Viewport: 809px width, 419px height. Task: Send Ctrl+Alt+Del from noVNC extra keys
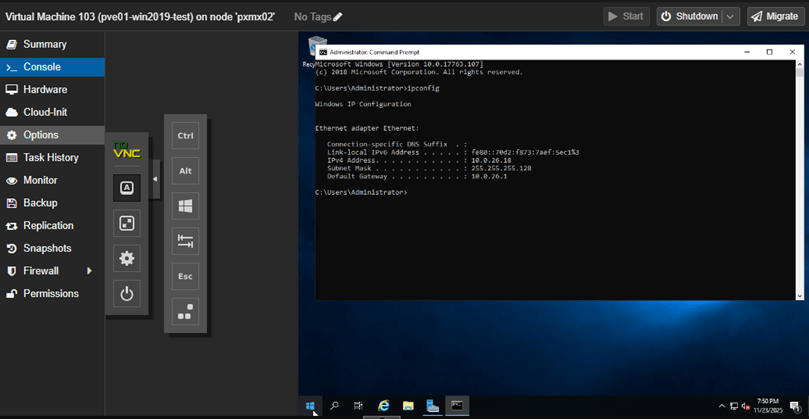click(x=185, y=312)
